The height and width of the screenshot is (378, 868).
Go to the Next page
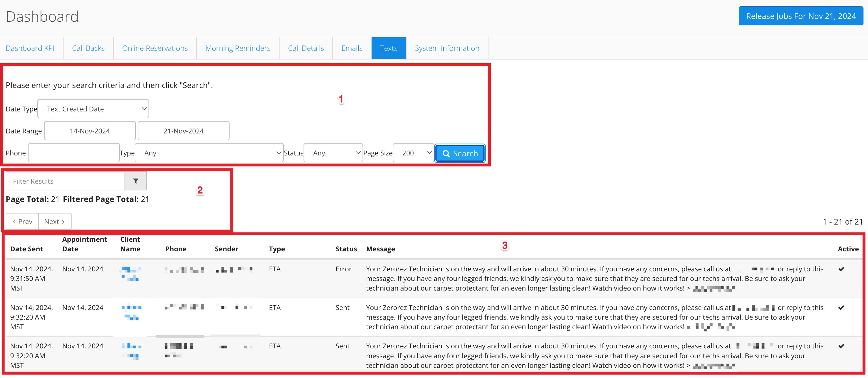pos(54,221)
